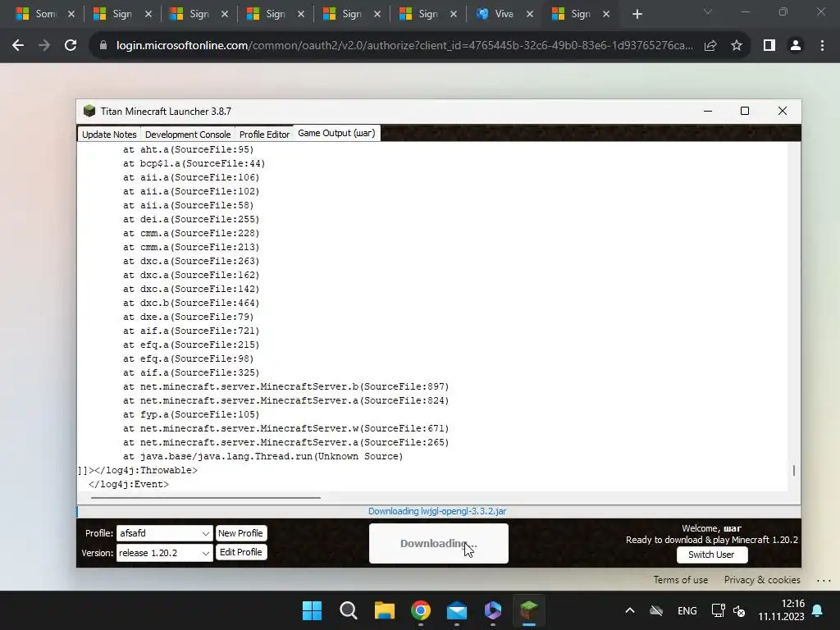Open notifications bell icon
The width and height of the screenshot is (840, 630).
pyautogui.click(x=818, y=610)
